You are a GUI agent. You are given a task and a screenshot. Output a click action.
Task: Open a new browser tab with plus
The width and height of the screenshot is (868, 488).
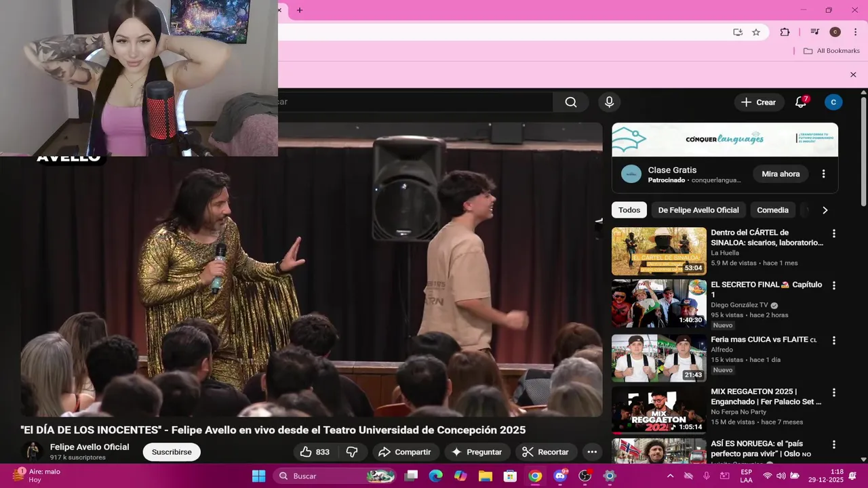[x=300, y=10]
